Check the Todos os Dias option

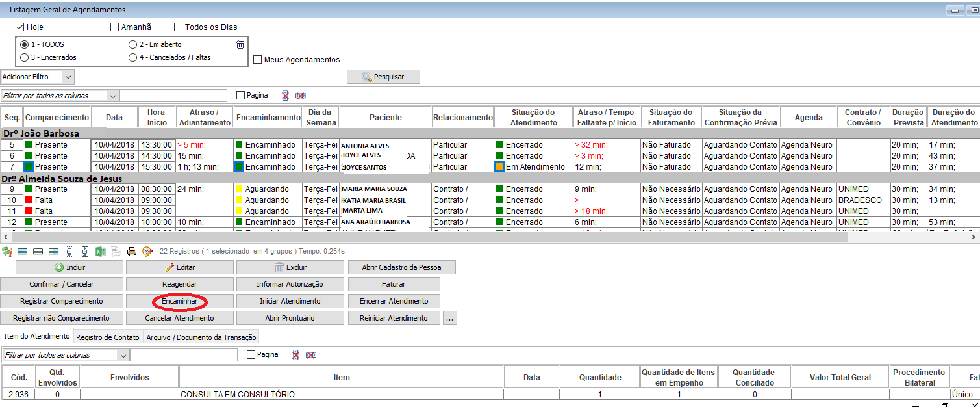pyautogui.click(x=179, y=27)
